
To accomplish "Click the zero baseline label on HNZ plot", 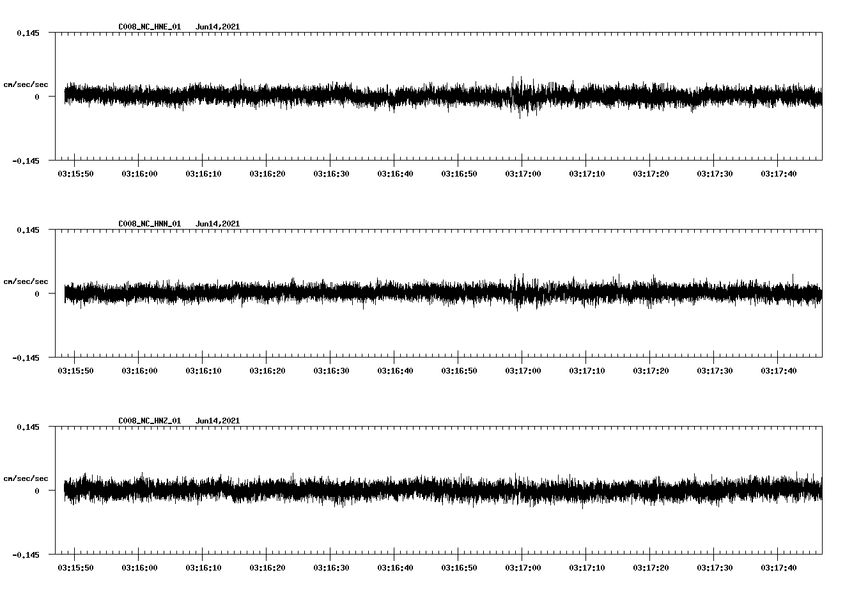I will (x=37, y=491).
